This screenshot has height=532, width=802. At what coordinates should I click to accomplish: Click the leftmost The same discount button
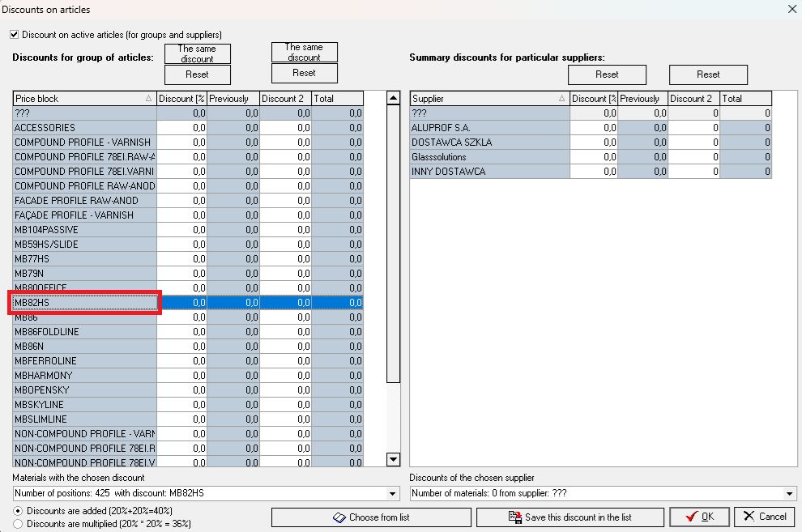(x=197, y=54)
